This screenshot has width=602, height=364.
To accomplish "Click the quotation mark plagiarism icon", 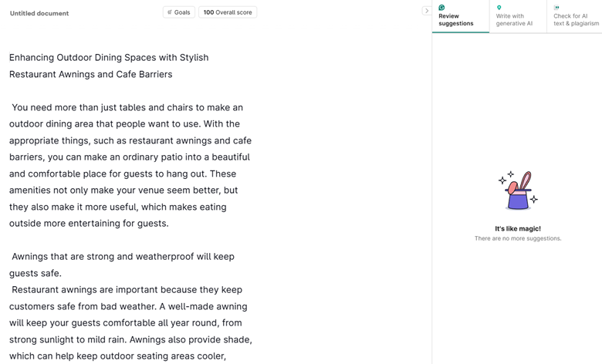I will [556, 8].
